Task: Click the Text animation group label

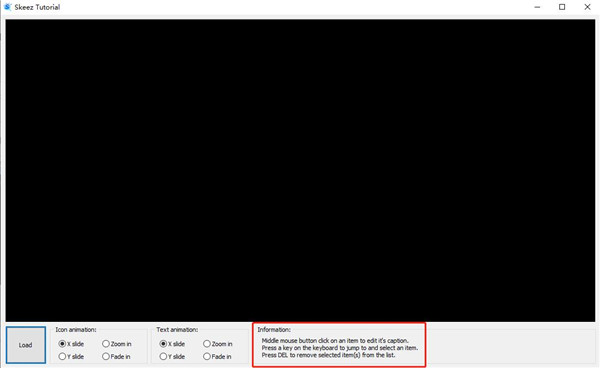Action: (177, 329)
